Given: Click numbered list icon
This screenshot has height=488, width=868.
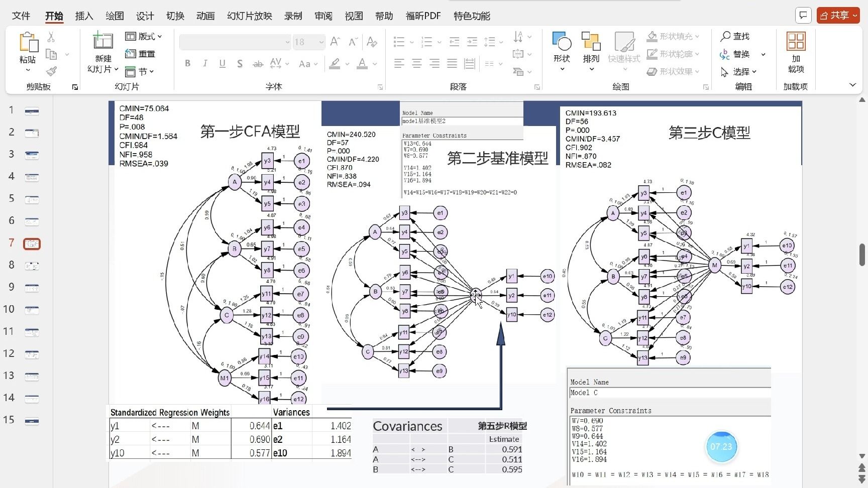Looking at the screenshot, I should (427, 42).
